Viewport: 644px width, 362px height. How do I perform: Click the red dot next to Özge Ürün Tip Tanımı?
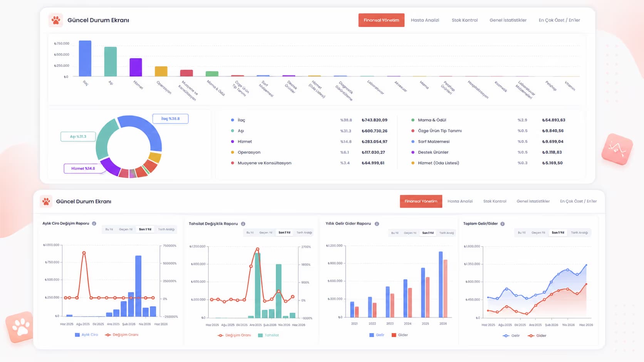point(413,131)
